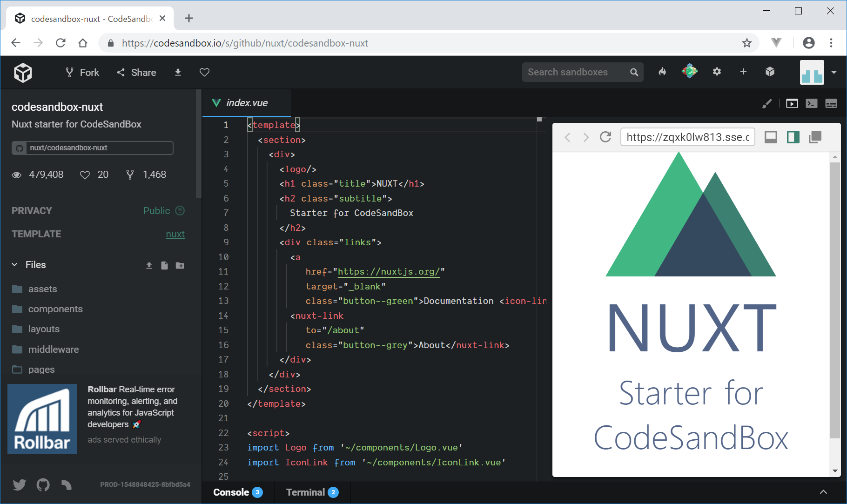Create new file icon in Files
The height and width of the screenshot is (504, 847).
(164, 265)
